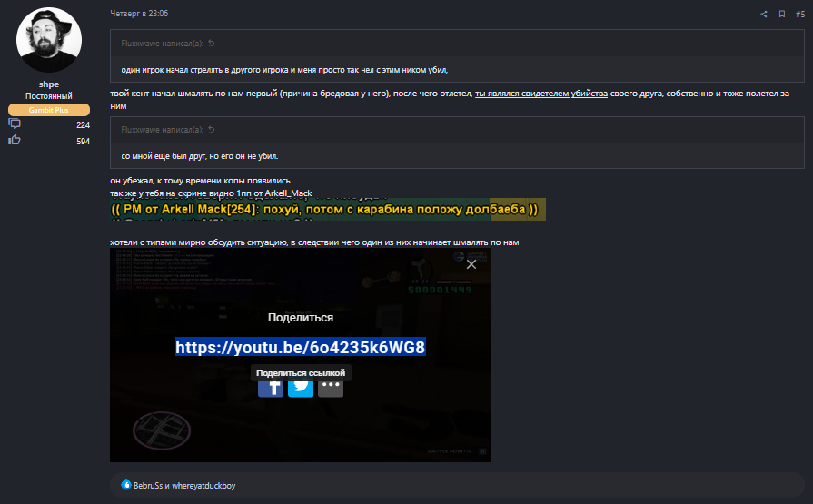Click the Gambit Plus badge
Screen dimensions: 813x504
coord(49,110)
